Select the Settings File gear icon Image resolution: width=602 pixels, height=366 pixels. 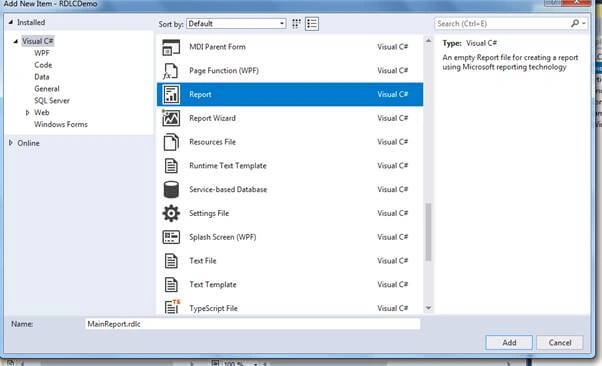tap(171, 214)
